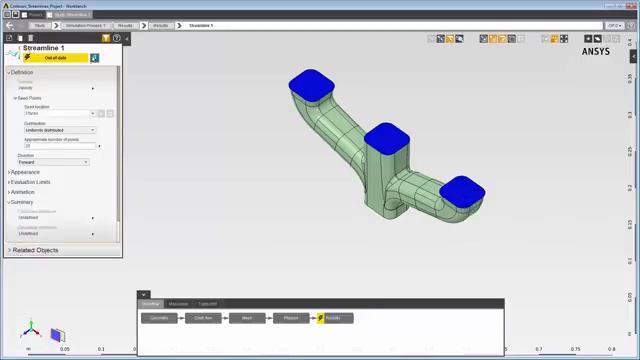The image size is (640, 360).
Task: Open the arrow beside the number of points field
Action: 99,146
